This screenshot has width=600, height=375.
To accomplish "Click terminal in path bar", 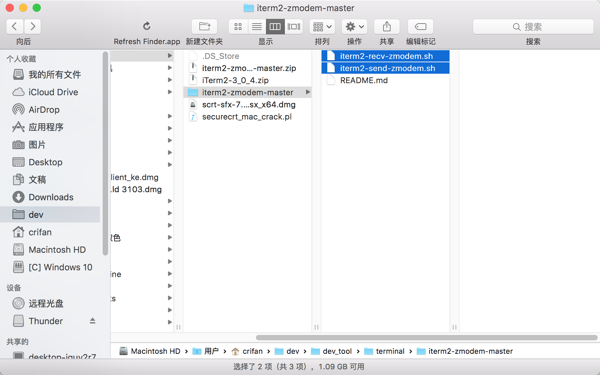I will [385, 351].
